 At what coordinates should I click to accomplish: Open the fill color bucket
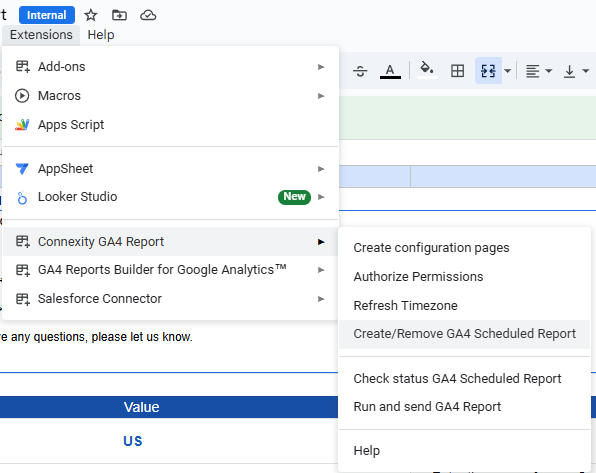427,70
